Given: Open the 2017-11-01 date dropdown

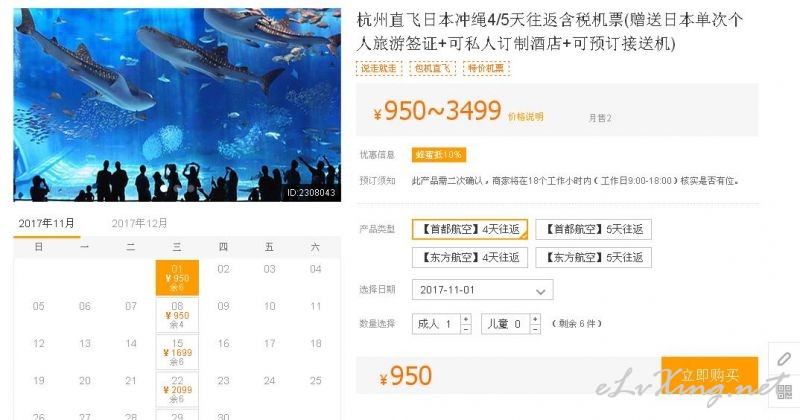Looking at the screenshot, I should (483, 290).
